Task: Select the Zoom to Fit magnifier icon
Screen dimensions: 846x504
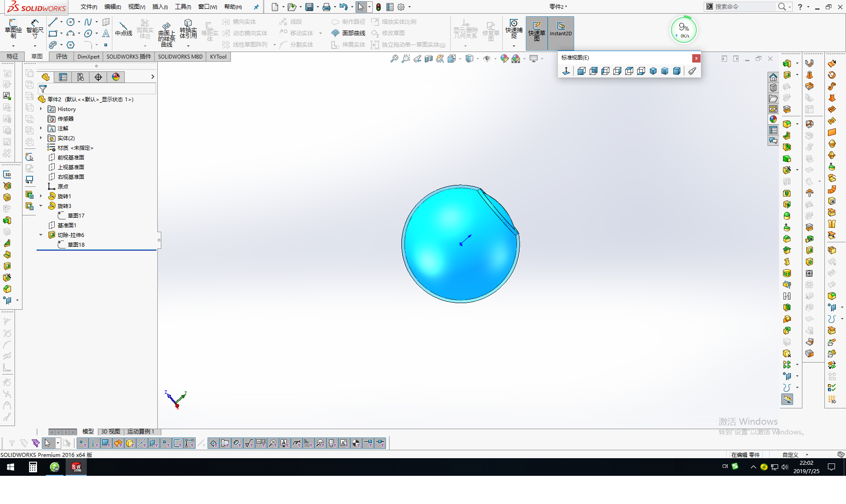Action: click(394, 59)
